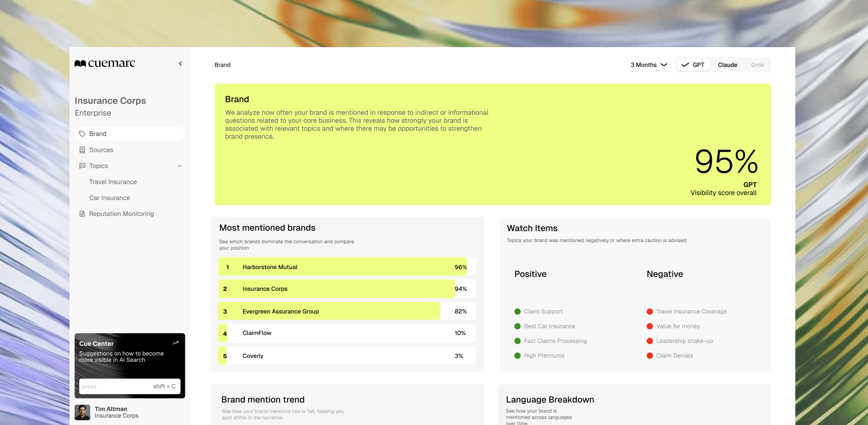Screen dimensions: 868x425
Task: Open the 3 Months period dropdown
Action: tap(649, 65)
